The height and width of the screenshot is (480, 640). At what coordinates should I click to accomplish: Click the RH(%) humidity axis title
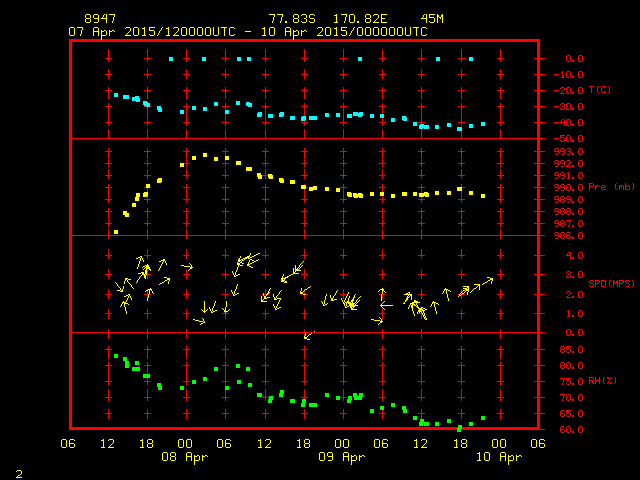pos(603,381)
